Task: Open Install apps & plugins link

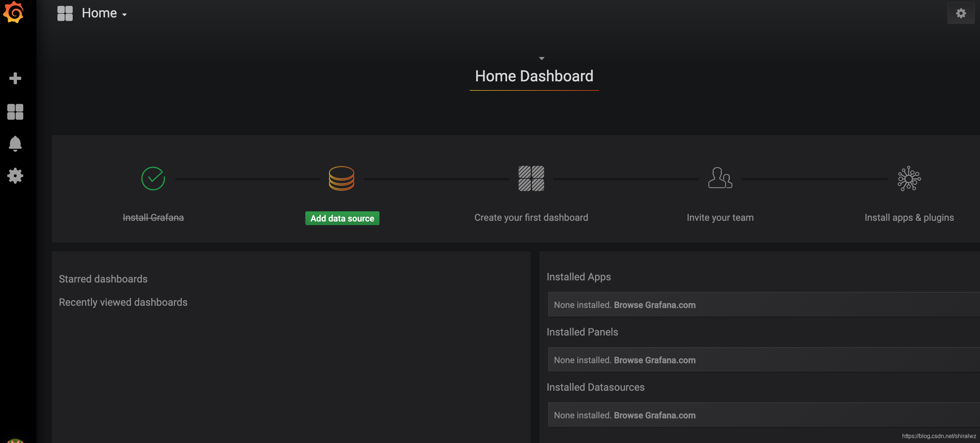Action: point(909,218)
